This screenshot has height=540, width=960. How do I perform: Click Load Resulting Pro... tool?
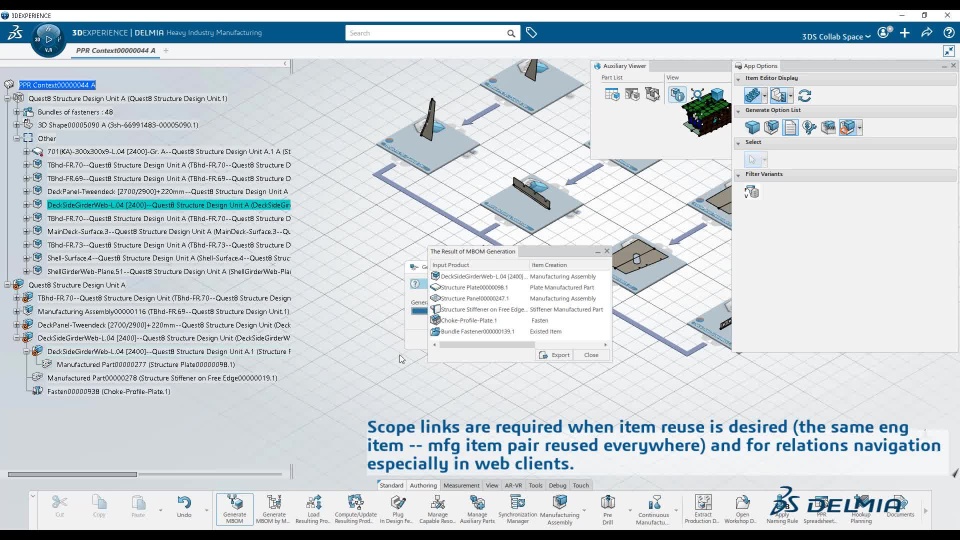(313, 509)
